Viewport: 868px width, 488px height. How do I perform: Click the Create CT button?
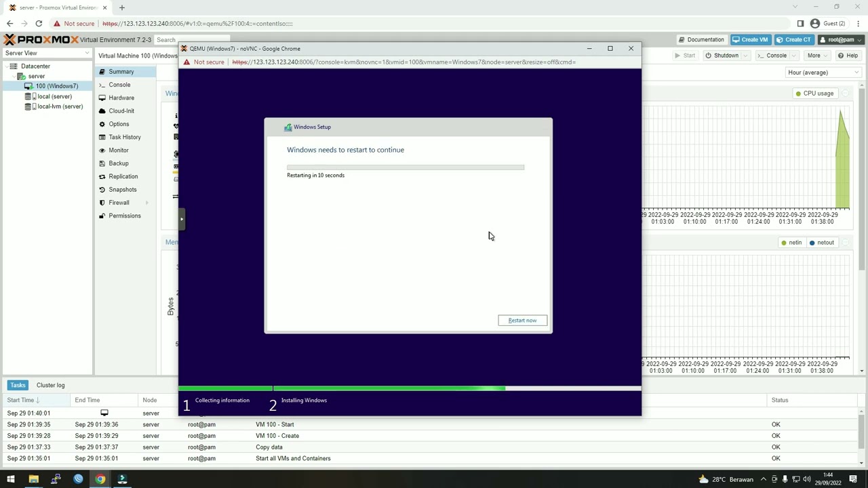(795, 39)
